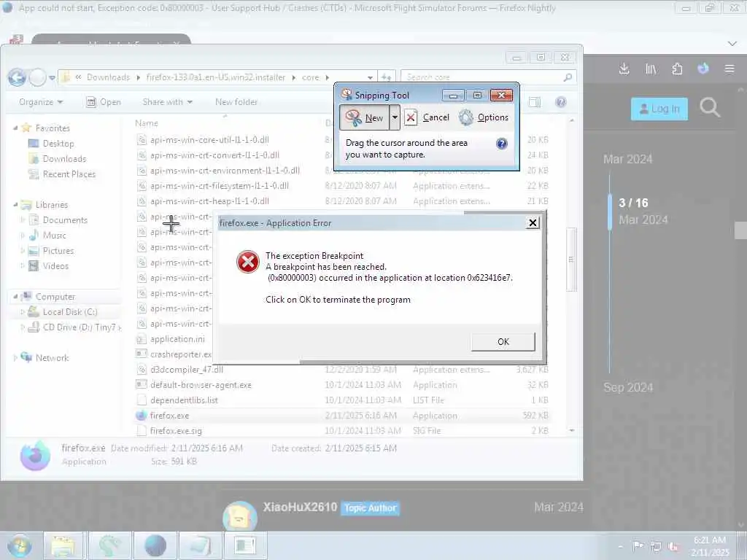This screenshot has width=747, height=560.
Task: Open Firefox downloads panel icon
Action: point(624,69)
